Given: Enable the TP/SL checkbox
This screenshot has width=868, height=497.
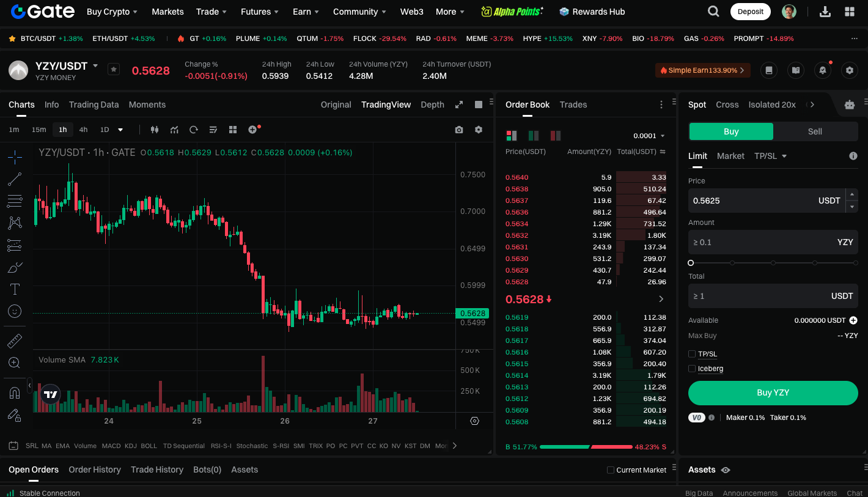Looking at the screenshot, I should click(692, 354).
